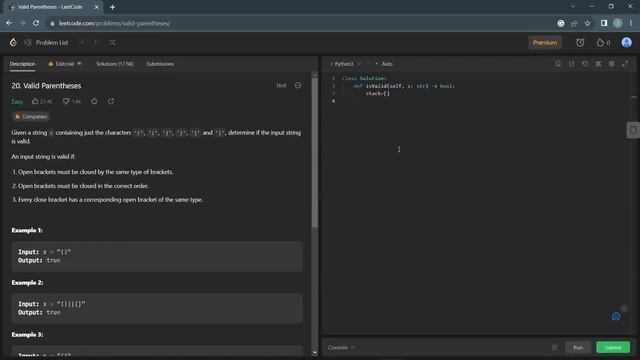Open the Python3 language dropdown
The width and height of the screenshot is (640, 360).
point(346,64)
